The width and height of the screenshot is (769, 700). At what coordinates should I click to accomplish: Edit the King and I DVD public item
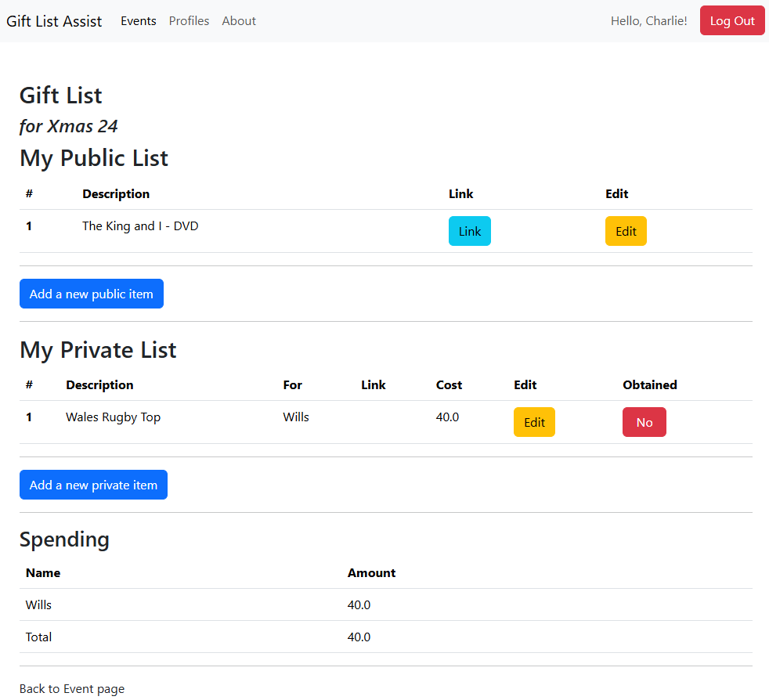[626, 231]
